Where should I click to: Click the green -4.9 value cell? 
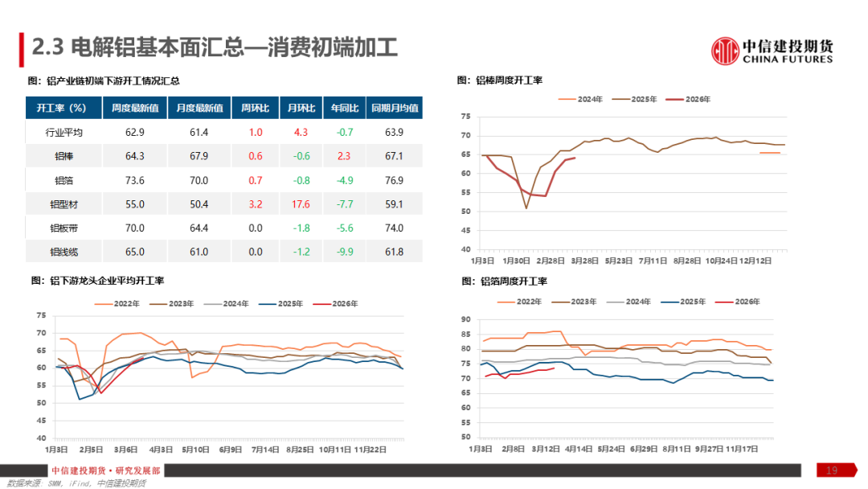(344, 180)
